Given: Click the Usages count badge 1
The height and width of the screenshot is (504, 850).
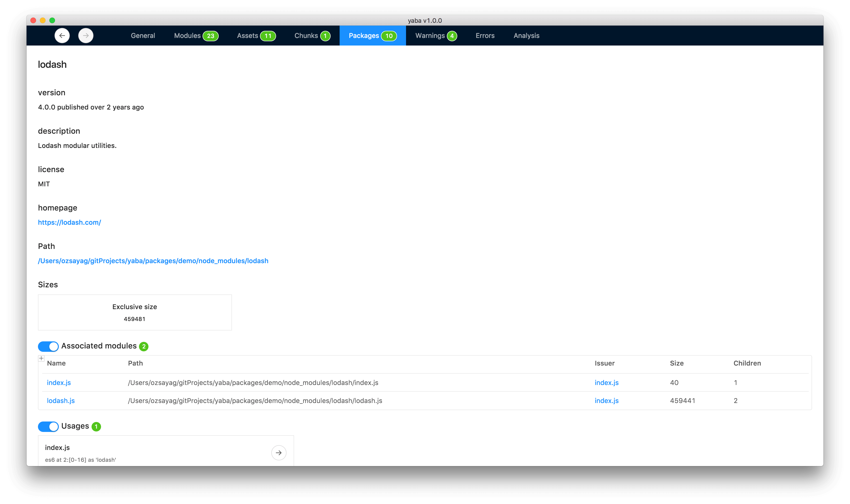Looking at the screenshot, I should point(96,426).
